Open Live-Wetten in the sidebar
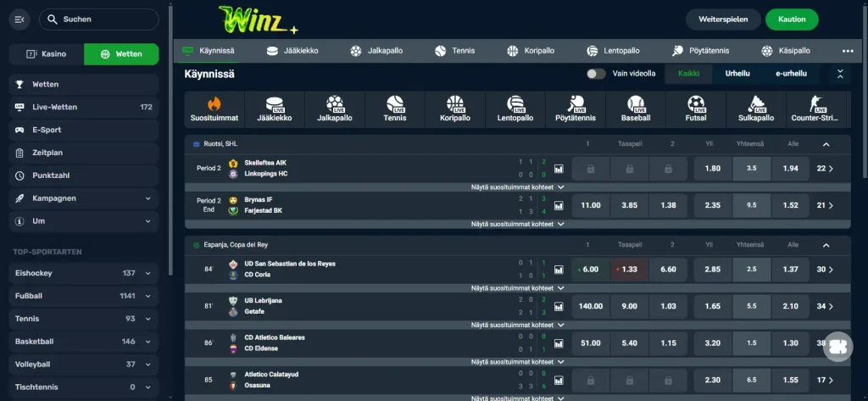The height and width of the screenshot is (401, 868). click(x=84, y=108)
